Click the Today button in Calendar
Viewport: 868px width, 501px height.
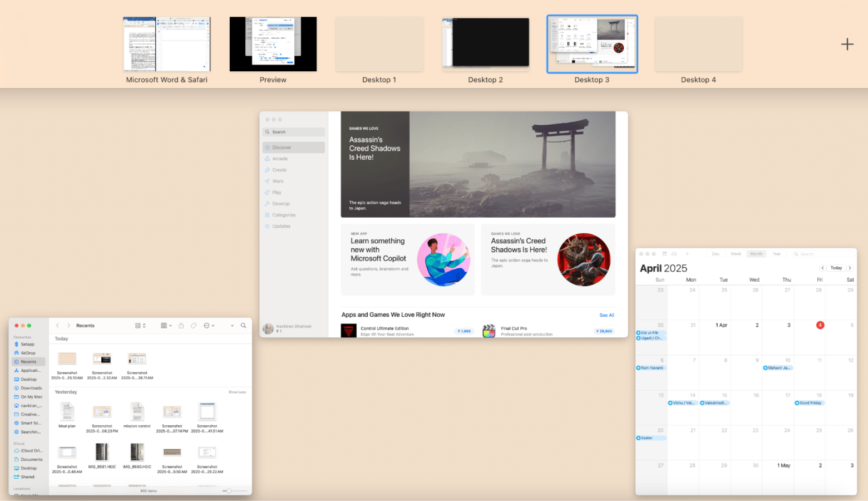836,268
